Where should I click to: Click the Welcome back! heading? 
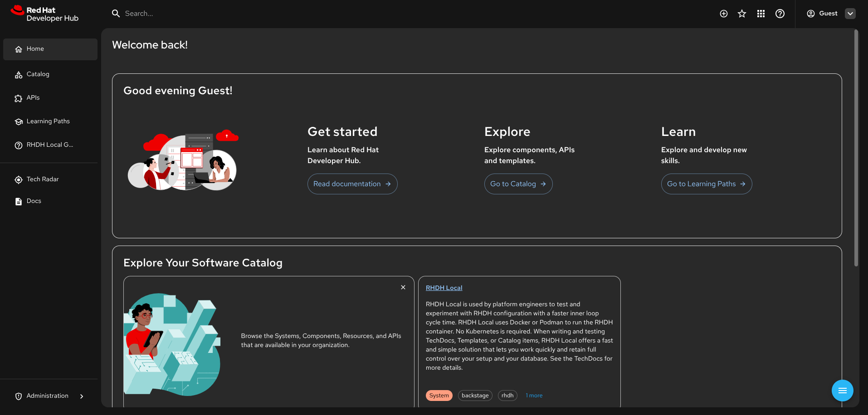click(x=150, y=45)
